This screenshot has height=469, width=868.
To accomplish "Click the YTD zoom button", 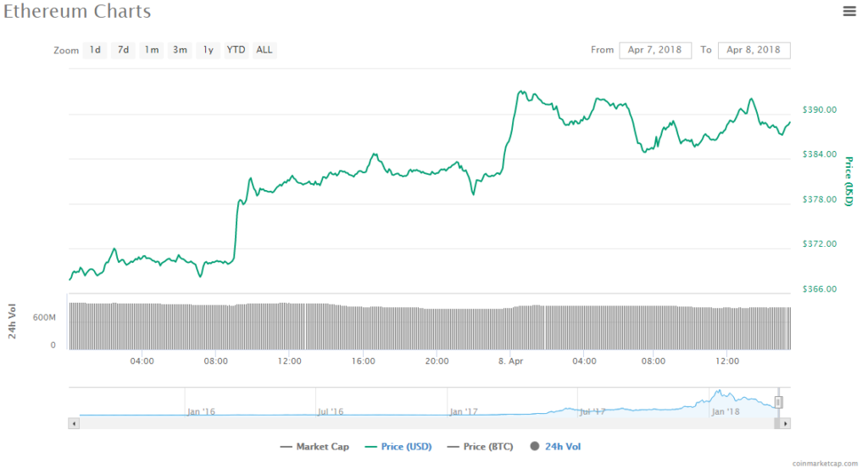I will pos(236,50).
